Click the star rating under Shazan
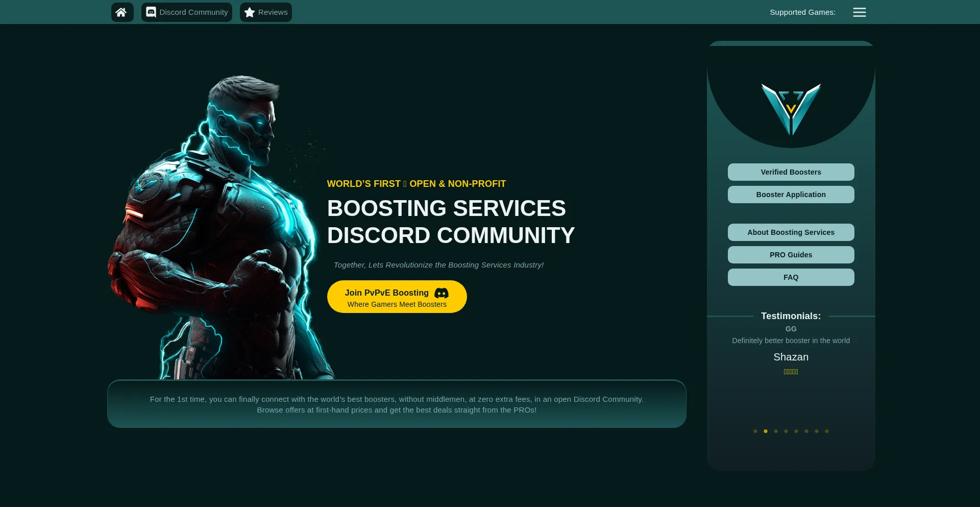Viewport: 980px width, 507px height. [x=791, y=372]
